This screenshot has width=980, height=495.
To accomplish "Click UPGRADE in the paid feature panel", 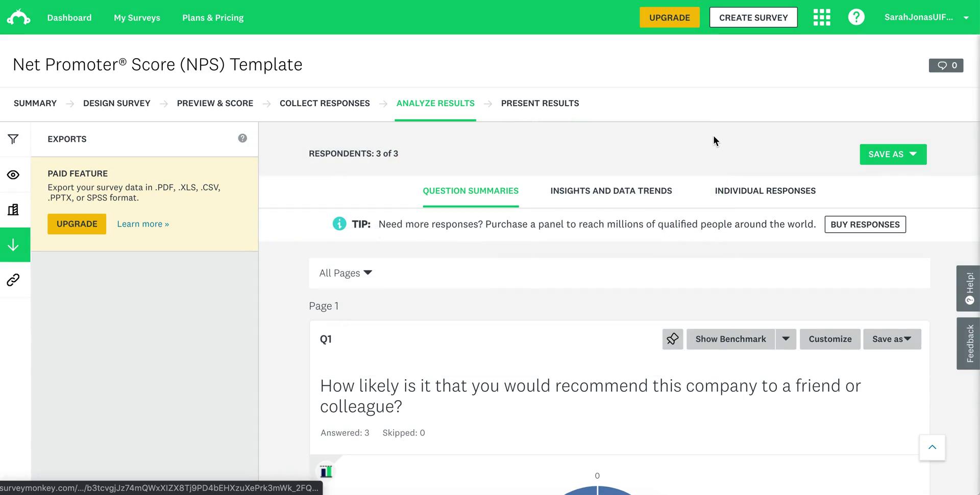I will [77, 224].
